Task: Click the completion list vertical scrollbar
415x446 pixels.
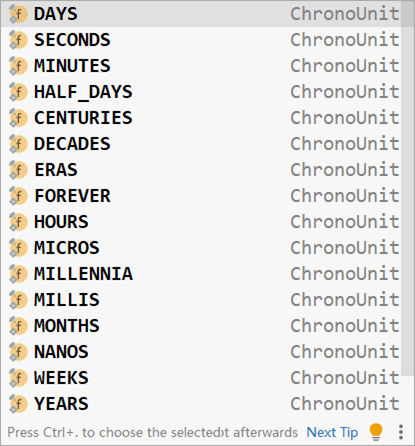Action: tap(407, 188)
